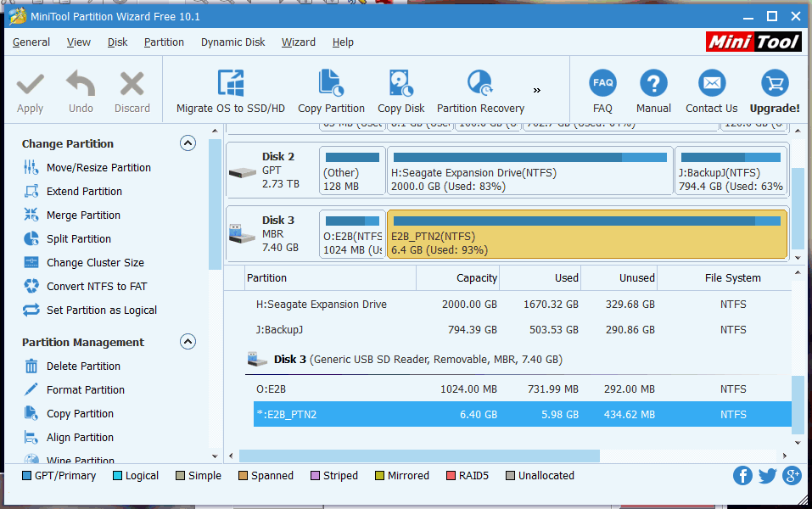The height and width of the screenshot is (509, 812).
Task: Click the Upgrade! button
Action: tap(774, 91)
